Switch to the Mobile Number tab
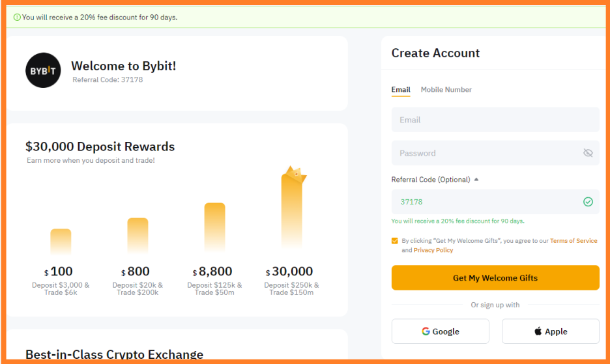The height and width of the screenshot is (364, 610). (x=446, y=89)
